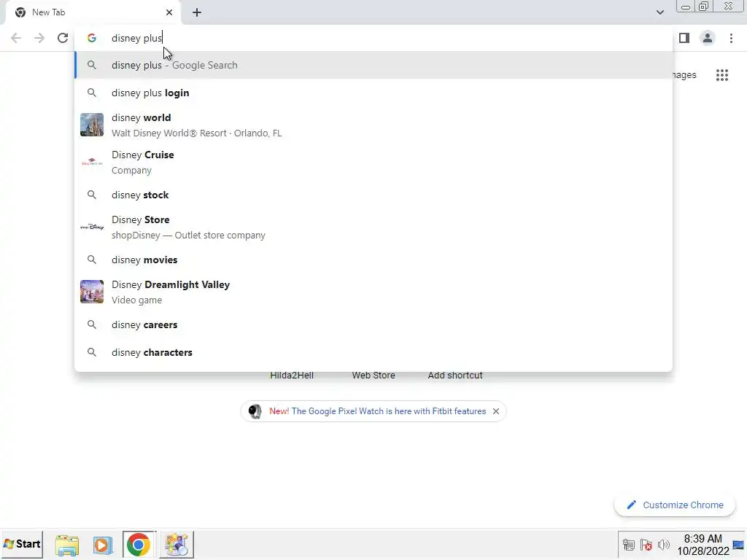Click the Google G icon in address bar

point(91,38)
